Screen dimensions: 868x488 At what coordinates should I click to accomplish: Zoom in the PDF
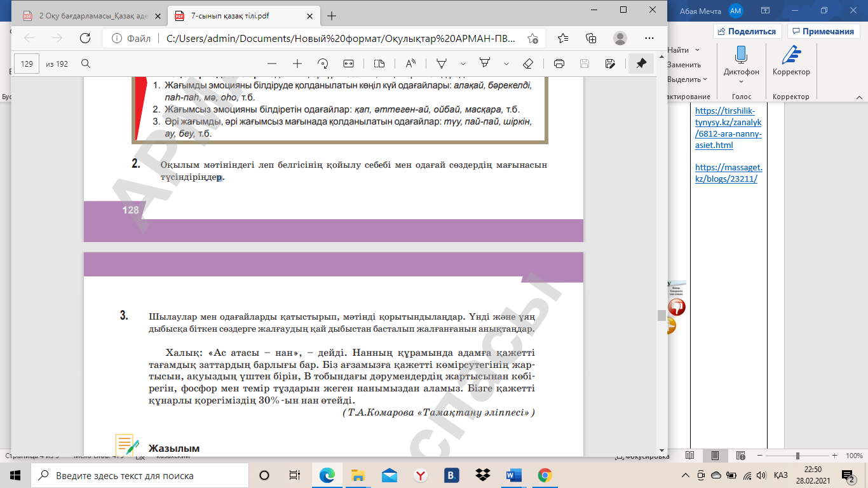297,64
